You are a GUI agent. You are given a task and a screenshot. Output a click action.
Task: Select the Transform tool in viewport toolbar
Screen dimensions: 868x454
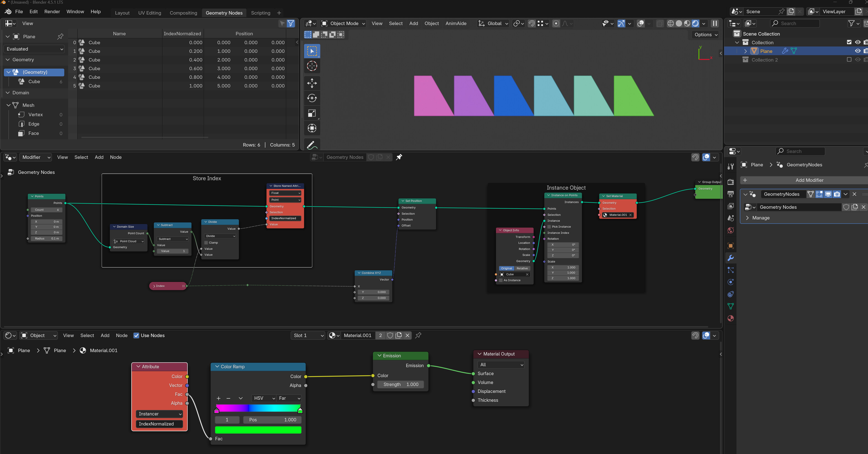312,128
